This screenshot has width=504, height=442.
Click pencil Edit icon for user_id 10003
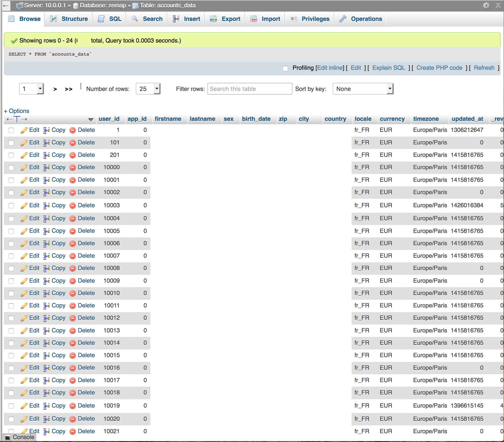[x=24, y=205]
